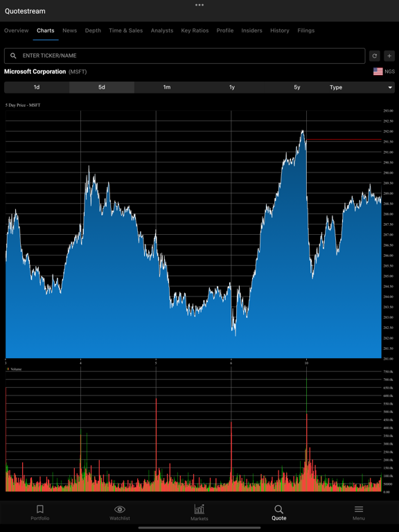The width and height of the screenshot is (399, 532).
Task: Open the Menu hamburger icon
Action: [359, 509]
